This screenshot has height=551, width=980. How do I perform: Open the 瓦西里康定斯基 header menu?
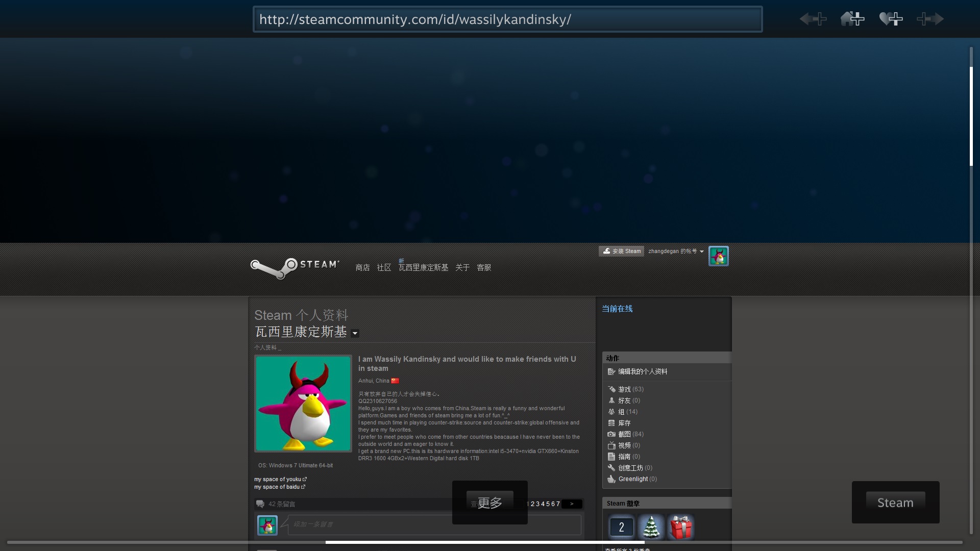(424, 268)
